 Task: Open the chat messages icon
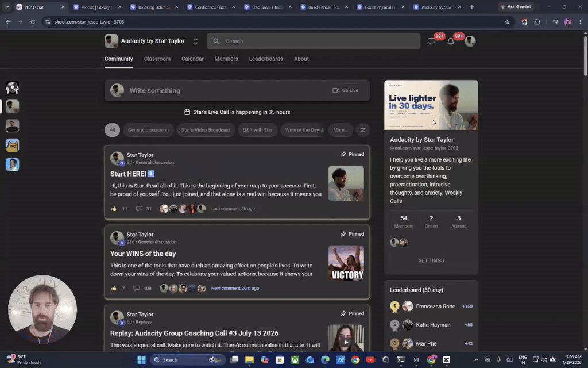pos(431,41)
